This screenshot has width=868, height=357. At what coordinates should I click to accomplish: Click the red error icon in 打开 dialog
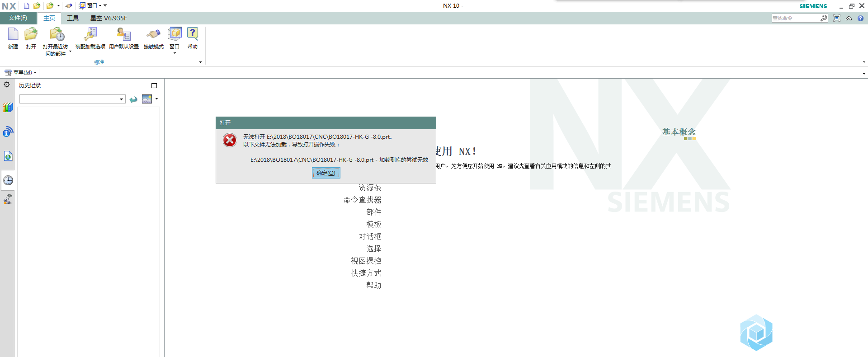tap(230, 140)
